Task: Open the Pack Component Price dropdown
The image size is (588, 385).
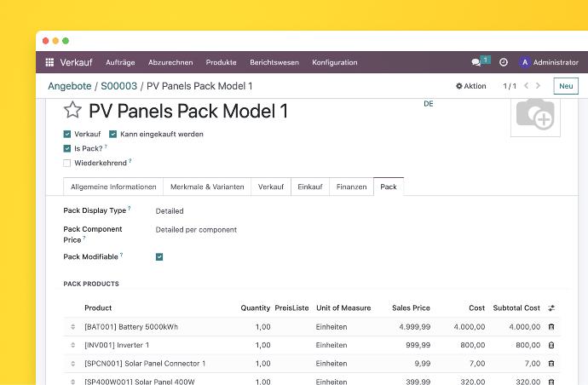Action: (196, 230)
